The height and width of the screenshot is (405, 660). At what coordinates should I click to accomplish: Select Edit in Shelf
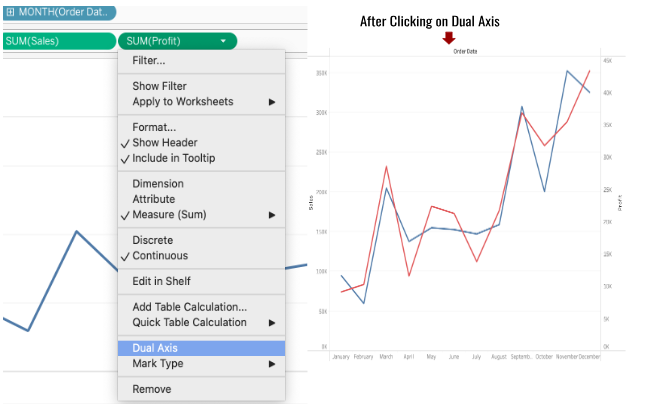pos(161,281)
